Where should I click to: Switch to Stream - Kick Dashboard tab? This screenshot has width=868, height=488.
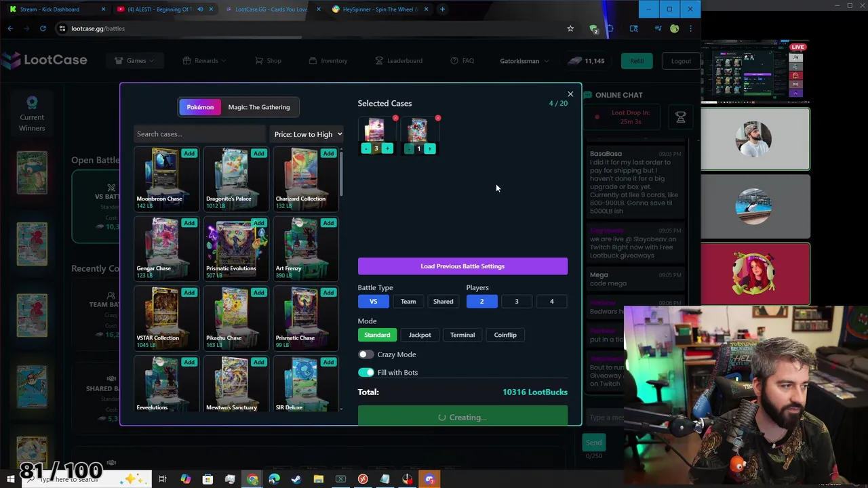pyautogui.click(x=56, y=9)
